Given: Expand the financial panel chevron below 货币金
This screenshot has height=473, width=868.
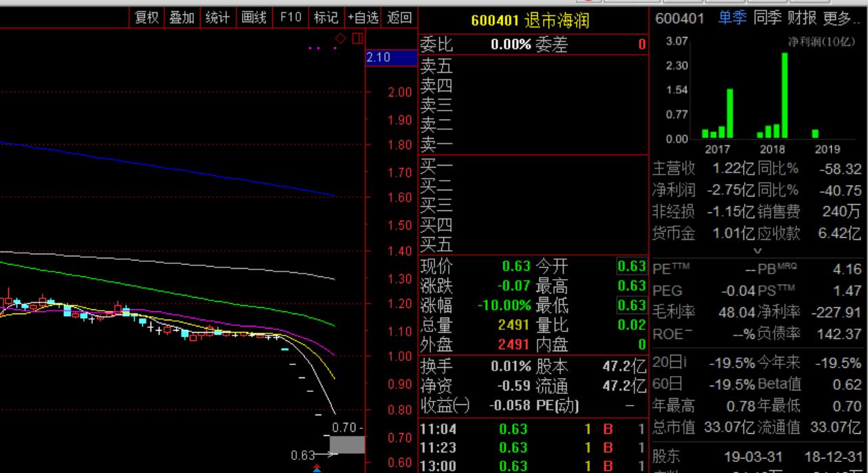Looking at the screenshot, I should (x=758, y=252).
